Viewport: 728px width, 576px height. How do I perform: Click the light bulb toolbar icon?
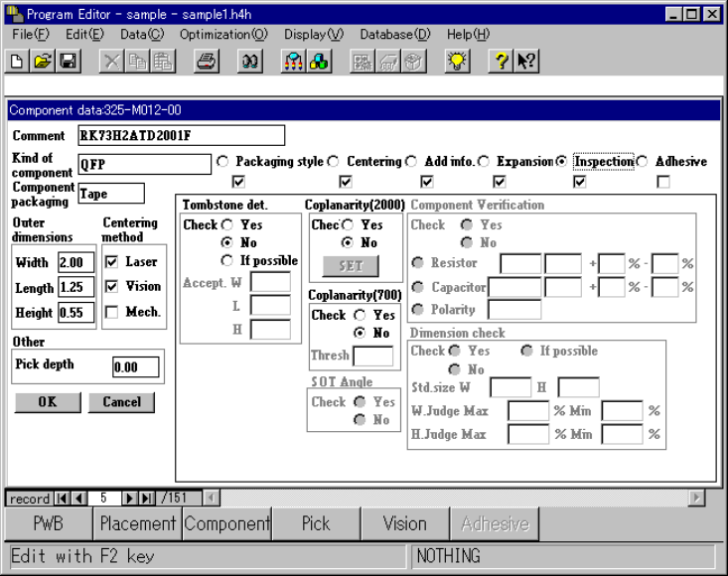click(x=456, y=62)
